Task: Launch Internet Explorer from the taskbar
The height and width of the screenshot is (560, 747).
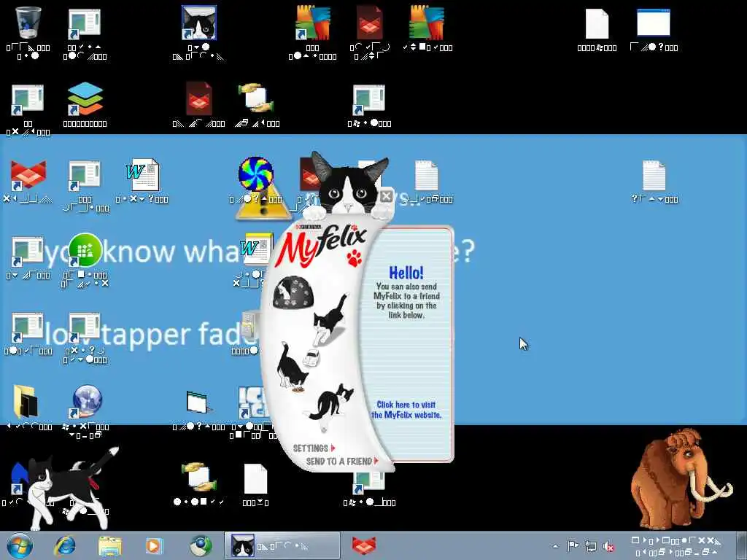Action: point(65,545)
